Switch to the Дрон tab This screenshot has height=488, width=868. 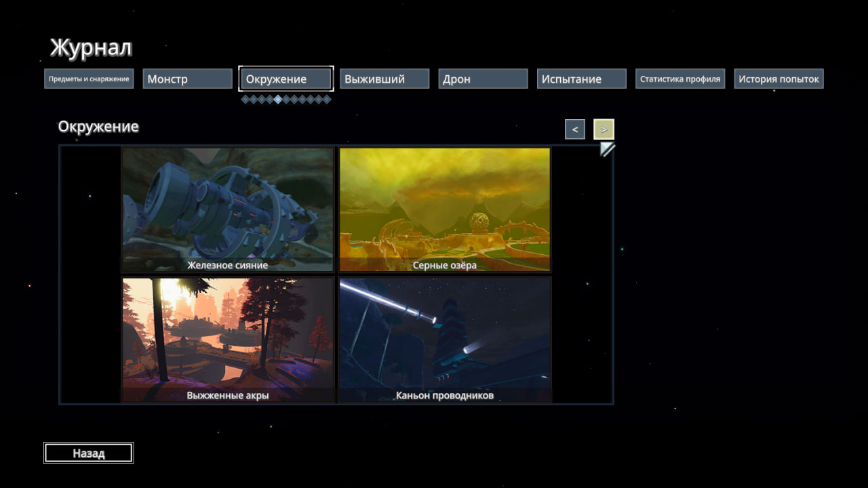point(483,79)
